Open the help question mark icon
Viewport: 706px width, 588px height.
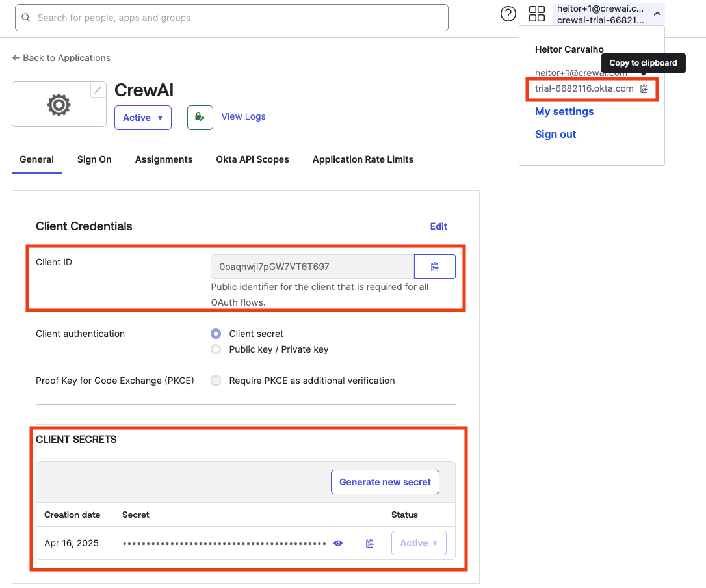tap(508, 14)
